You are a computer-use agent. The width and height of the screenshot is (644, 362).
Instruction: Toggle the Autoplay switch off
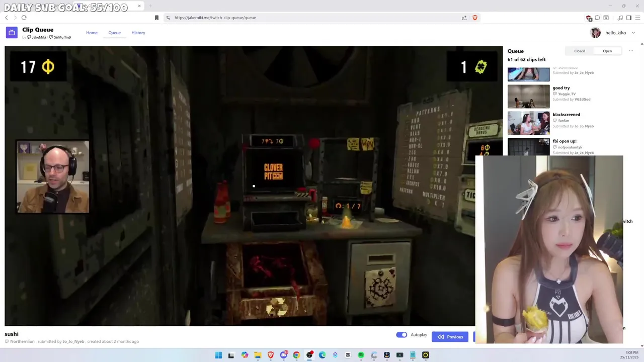[401, 335]
